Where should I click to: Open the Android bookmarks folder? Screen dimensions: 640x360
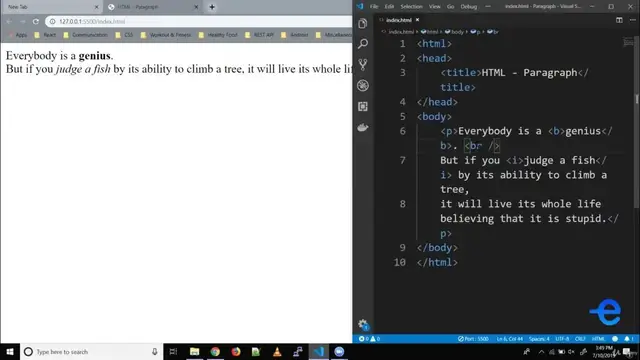tap(295, 35)
